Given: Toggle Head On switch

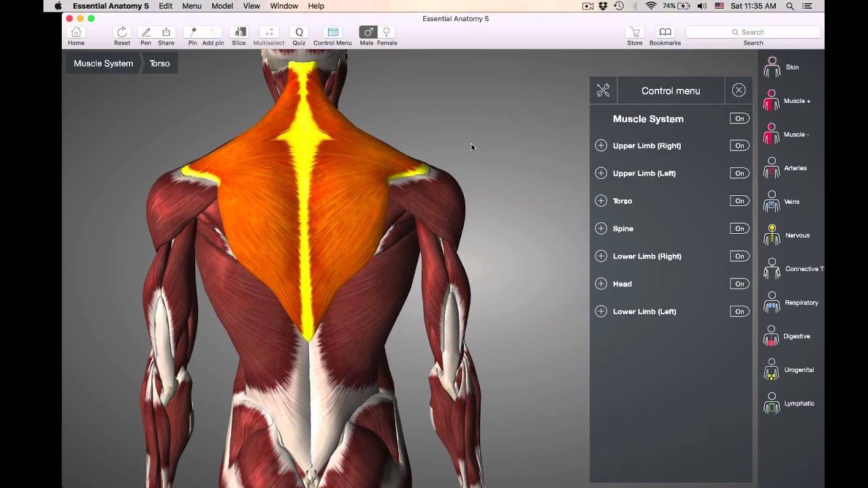Looking at the screenshot, I should point(739,284).
